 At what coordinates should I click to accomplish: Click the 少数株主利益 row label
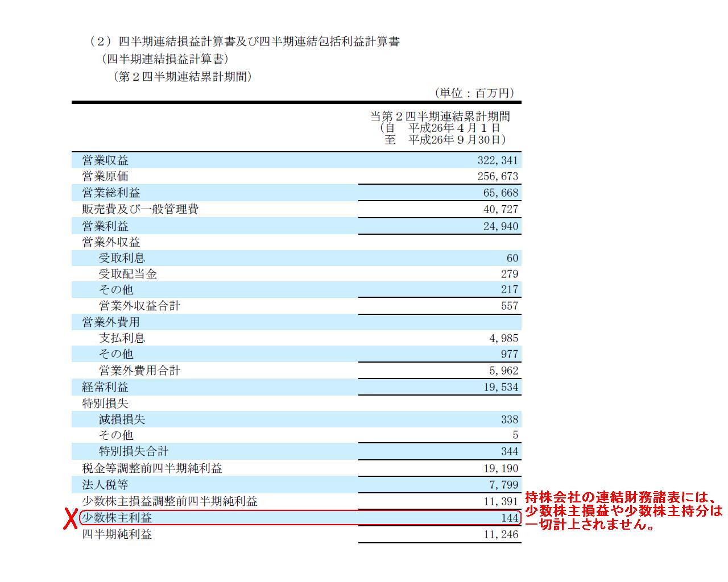coord(117,518)
